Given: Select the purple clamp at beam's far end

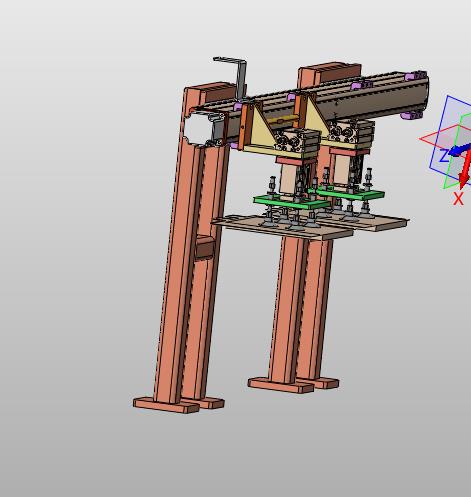Looking at the screenshot, I should point(415,76).
